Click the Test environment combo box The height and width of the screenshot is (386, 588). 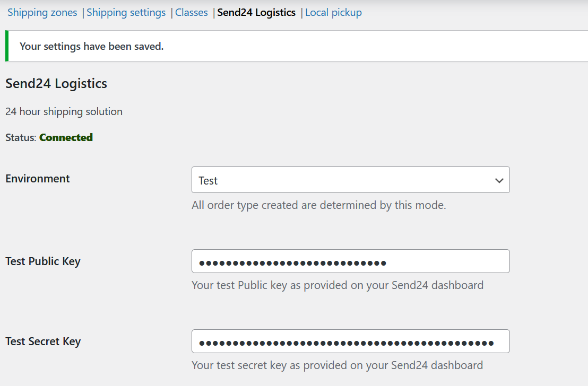(350, 180)
